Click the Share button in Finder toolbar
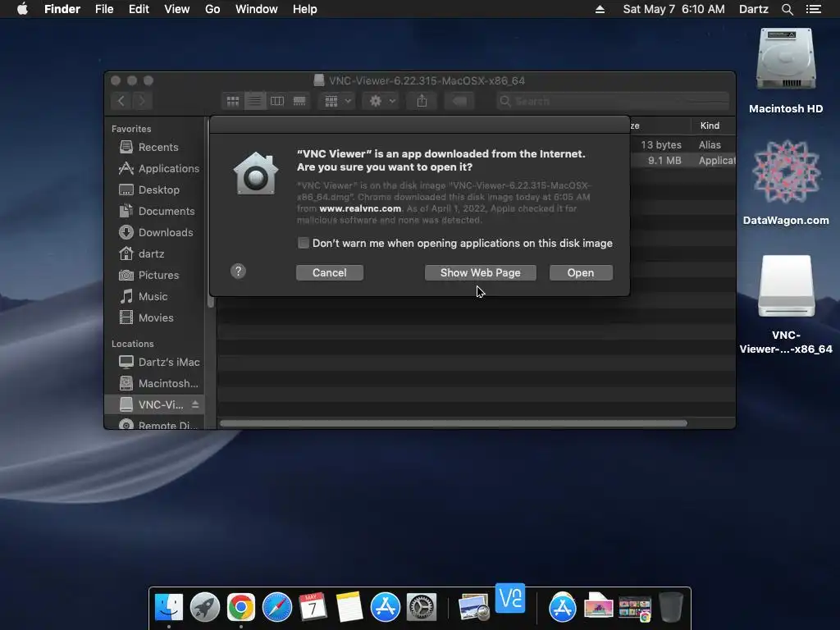Screen dimensions: 840x630 (x=422, y=101)
